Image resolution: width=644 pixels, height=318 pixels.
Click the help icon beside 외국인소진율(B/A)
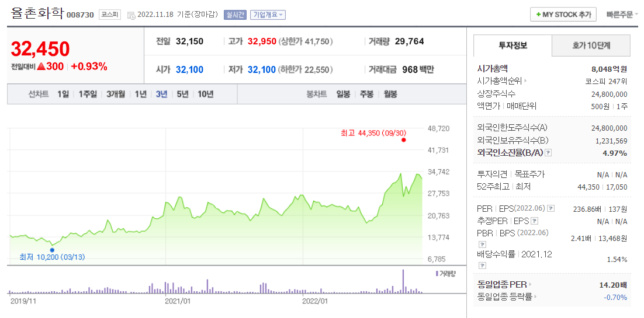pyautogui.click(x=548, y=153)
